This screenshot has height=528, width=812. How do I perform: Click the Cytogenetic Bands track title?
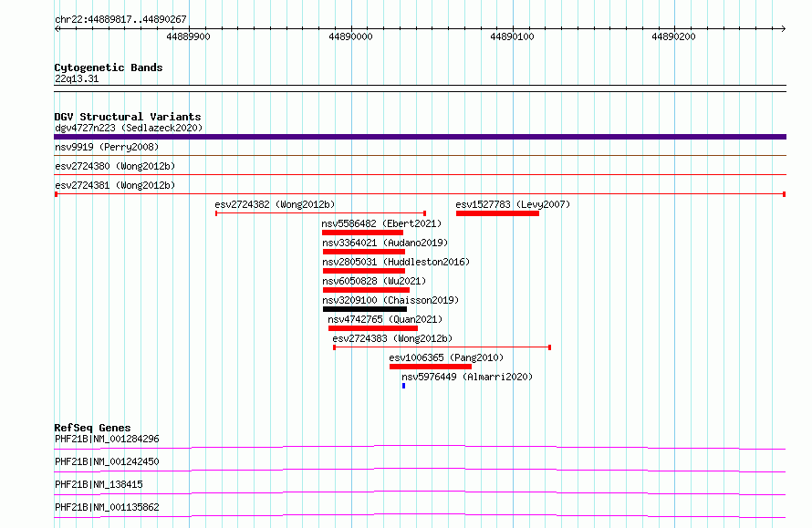coord(109,67)
